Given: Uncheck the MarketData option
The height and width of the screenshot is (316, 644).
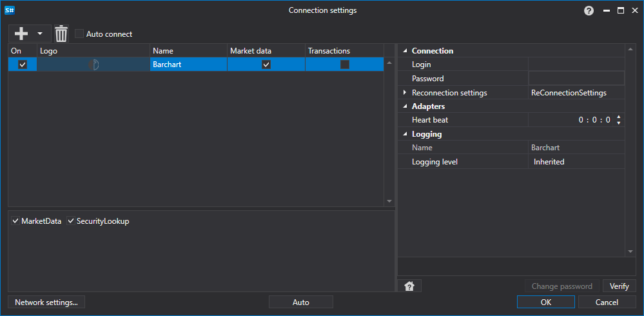Looking at the screenshot, I should [x=15, y=221].
